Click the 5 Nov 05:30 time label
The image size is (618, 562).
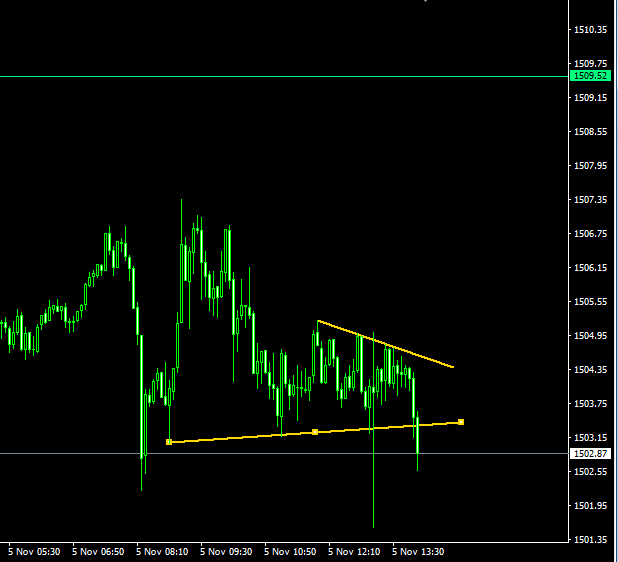click(x=34, y=552)
